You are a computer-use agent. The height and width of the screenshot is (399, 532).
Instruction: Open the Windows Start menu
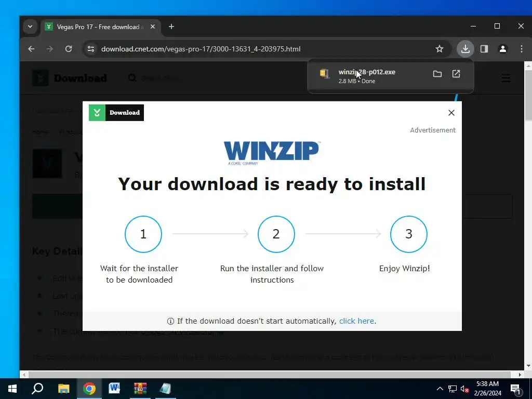click(x=12, y=389)
